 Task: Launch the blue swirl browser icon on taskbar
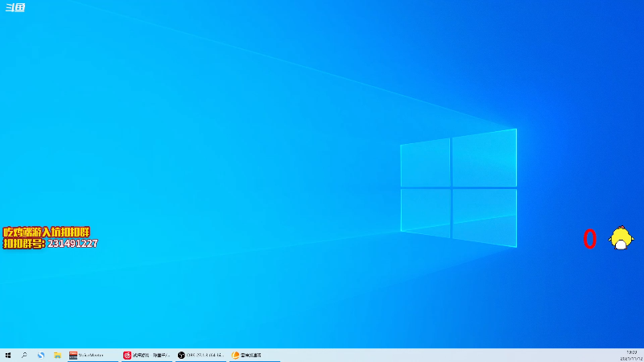coord(41,356)
